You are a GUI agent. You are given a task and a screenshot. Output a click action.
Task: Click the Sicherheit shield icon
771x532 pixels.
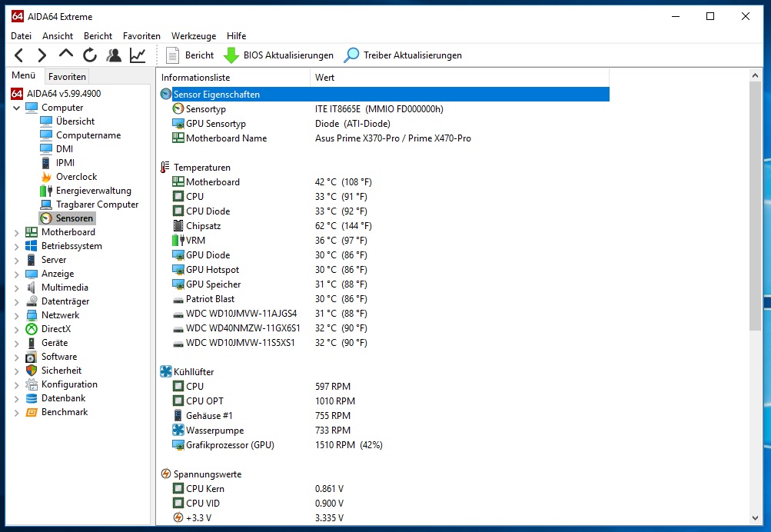[32, 371]
